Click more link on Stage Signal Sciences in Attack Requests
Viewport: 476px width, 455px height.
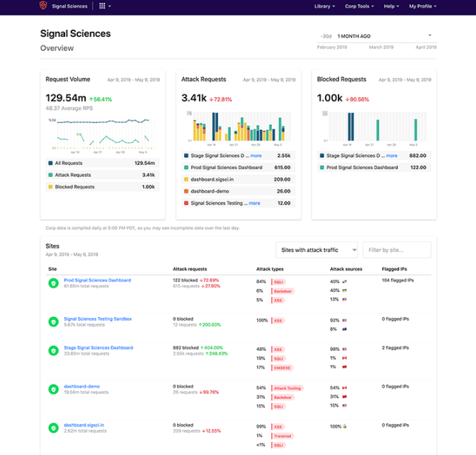pos(256,156)
